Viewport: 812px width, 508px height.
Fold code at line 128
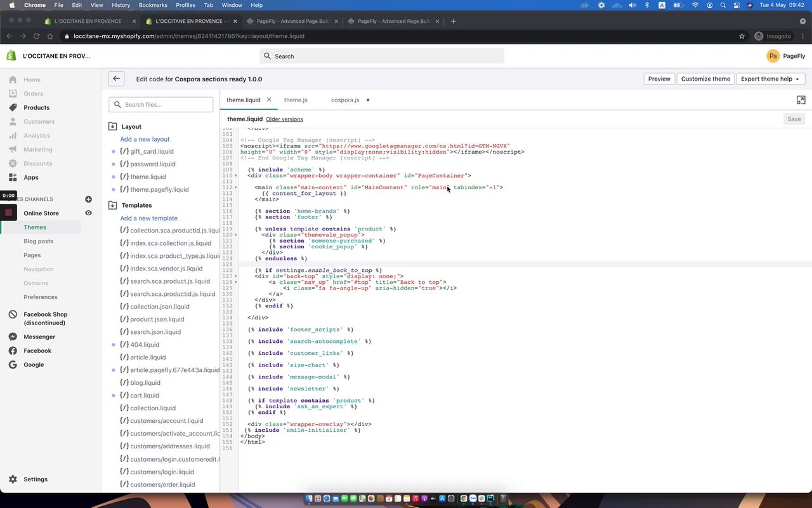(236, 283)
